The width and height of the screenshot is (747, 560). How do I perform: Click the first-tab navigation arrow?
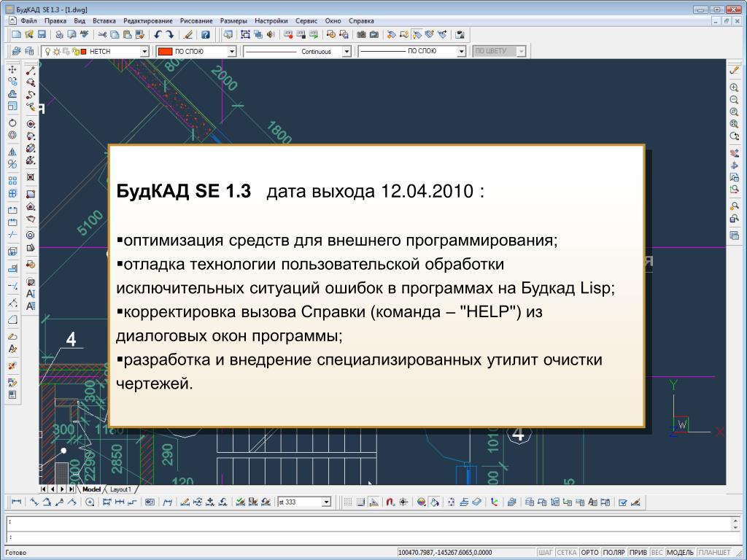(x=43, y=489)
